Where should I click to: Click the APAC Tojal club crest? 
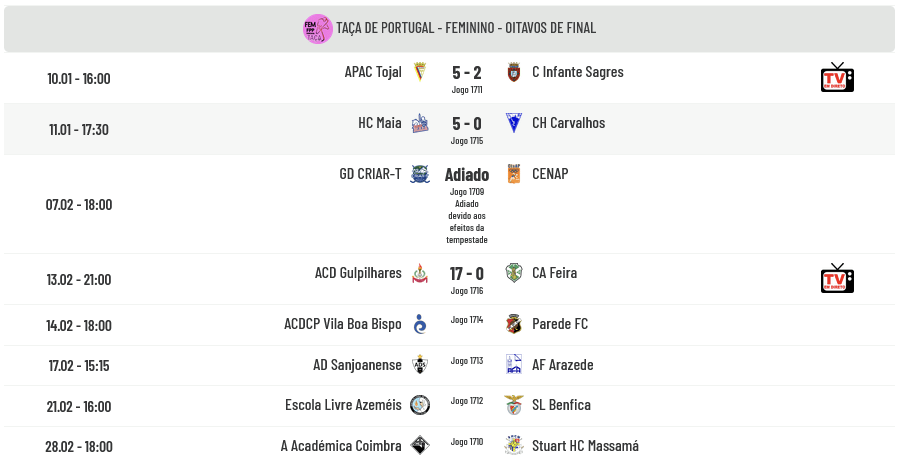(x=420, y=72)
